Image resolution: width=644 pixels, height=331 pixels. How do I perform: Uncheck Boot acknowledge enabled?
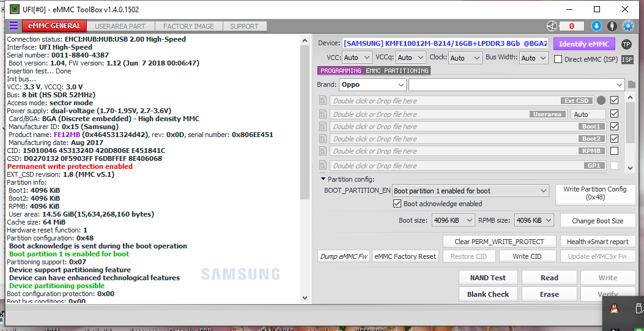tap(397, 204)
